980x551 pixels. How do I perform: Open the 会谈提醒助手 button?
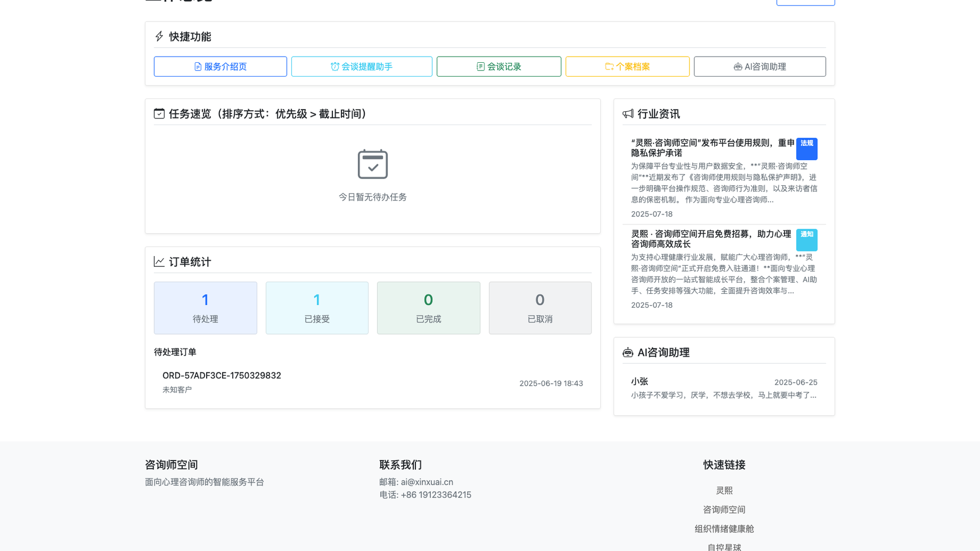tap(361, 66)
